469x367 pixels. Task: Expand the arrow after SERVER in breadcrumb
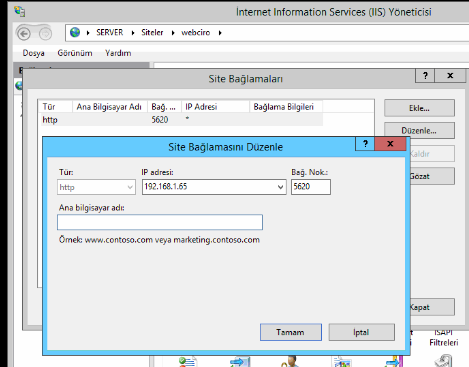click(x=133, y=33)
